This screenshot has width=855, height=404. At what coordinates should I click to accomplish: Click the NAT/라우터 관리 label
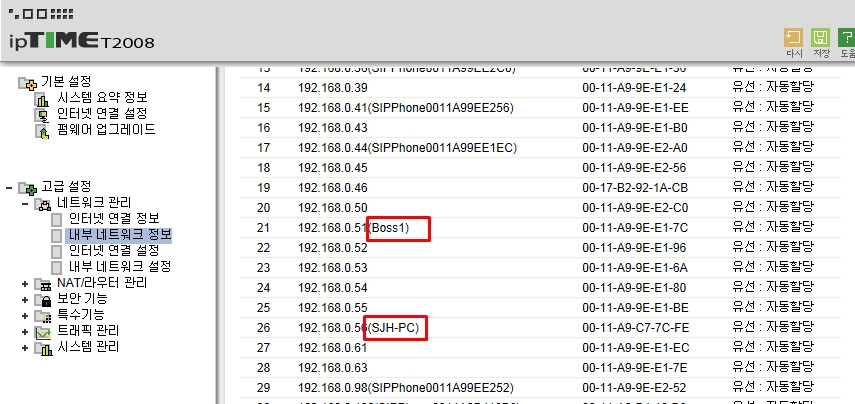102,283
